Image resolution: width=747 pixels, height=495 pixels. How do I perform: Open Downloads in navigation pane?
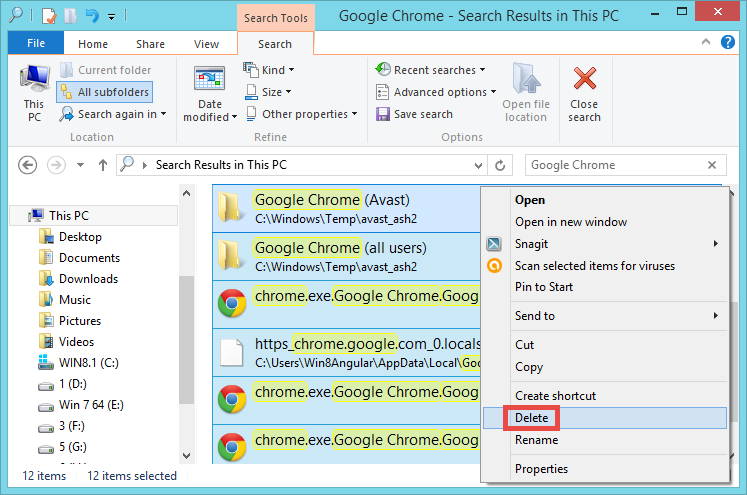tap(79, 279)
